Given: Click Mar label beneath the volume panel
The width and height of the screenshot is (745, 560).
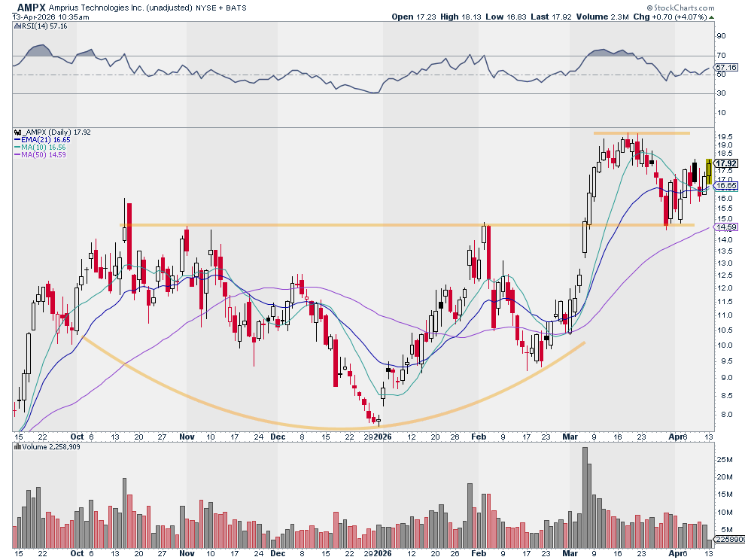Looking at the screenshot, I should 570,553.
